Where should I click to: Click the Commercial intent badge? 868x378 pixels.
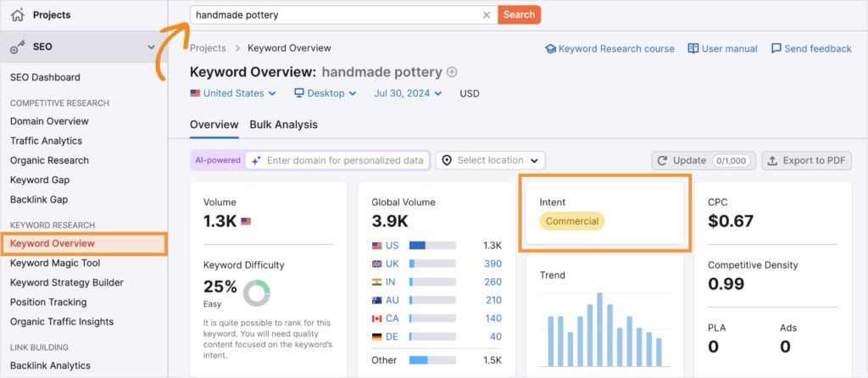[572, 221]
